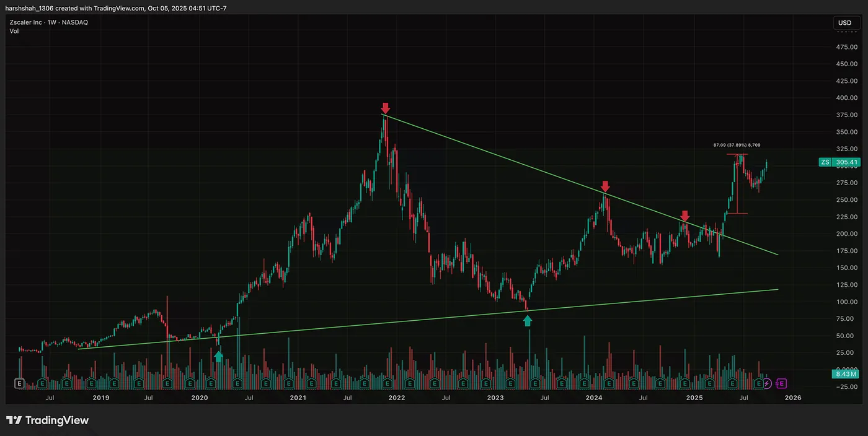Click the 2021 time axis label
The image size is (868, 436).
(298, 398)
